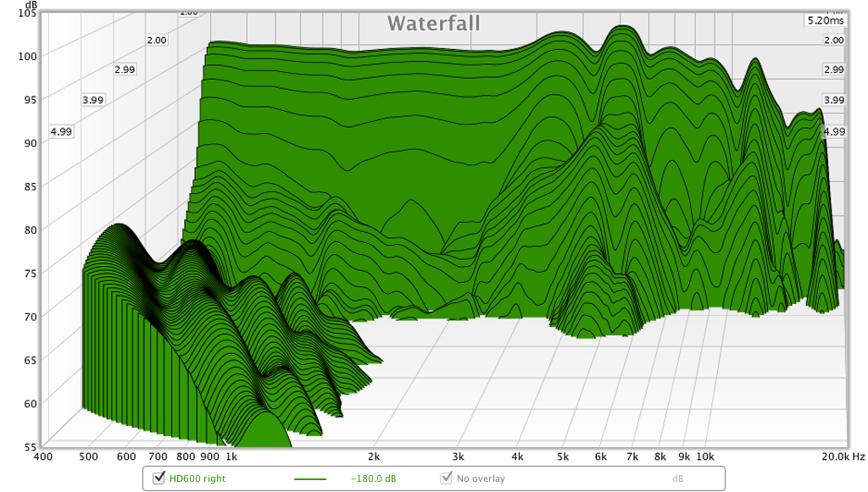
Task: Click the 2k frequency axis label
Action: (x=374, y=456)
